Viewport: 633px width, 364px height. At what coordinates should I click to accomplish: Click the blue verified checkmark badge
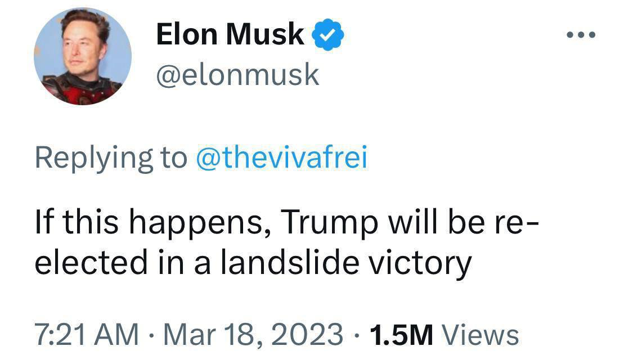point(328,35)
